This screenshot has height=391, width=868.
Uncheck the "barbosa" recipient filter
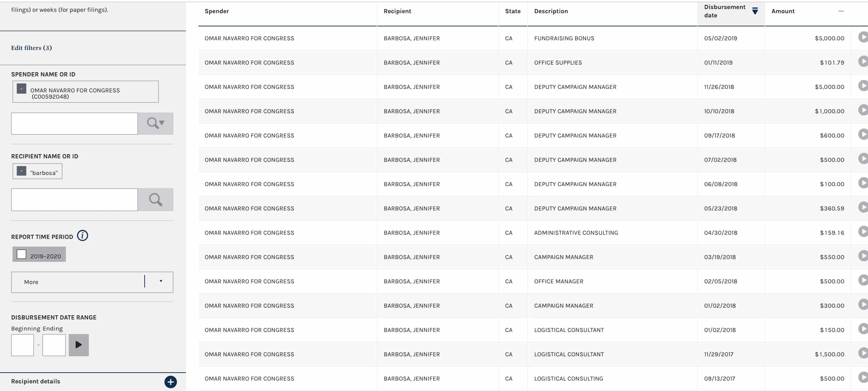click(22, 171)
